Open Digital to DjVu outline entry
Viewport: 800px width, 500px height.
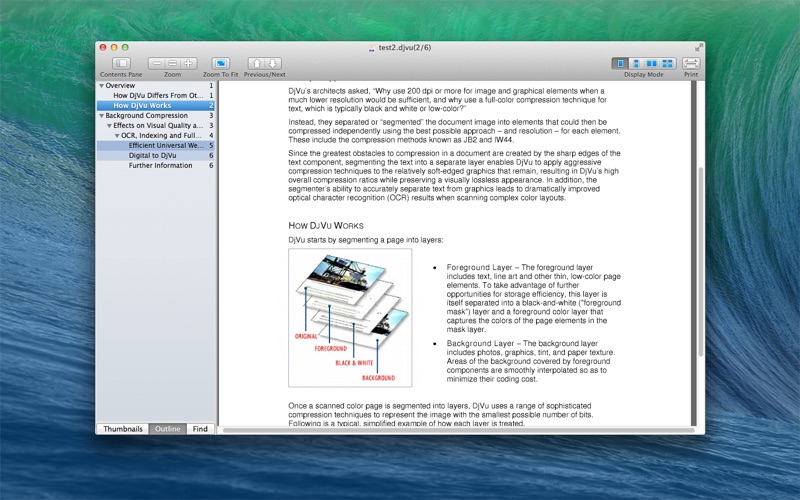pos(152,156)
